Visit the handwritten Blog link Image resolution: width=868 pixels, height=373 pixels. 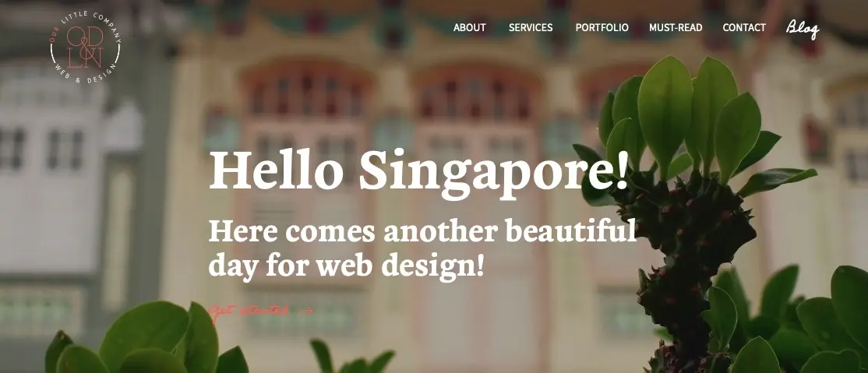tap(802, 28)
